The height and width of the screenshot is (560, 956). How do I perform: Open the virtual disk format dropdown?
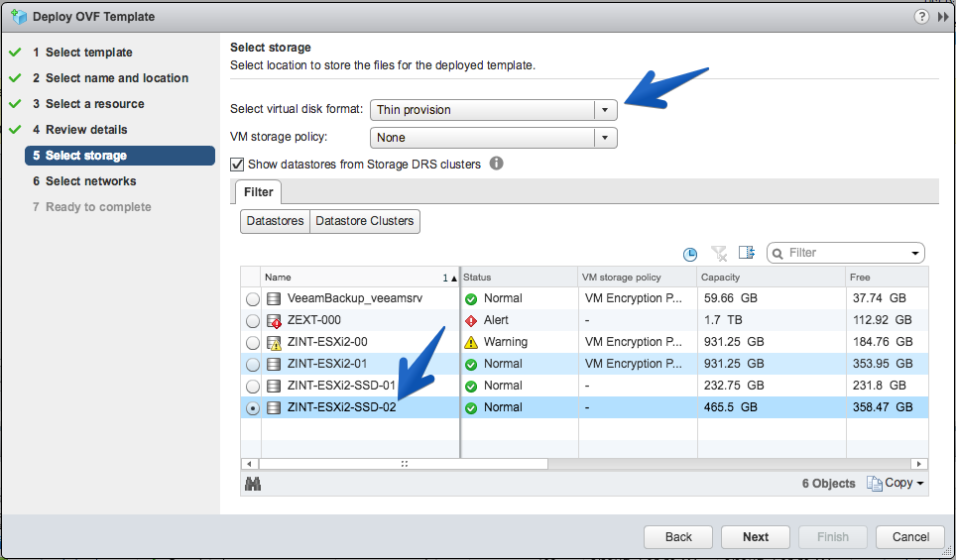493,110
